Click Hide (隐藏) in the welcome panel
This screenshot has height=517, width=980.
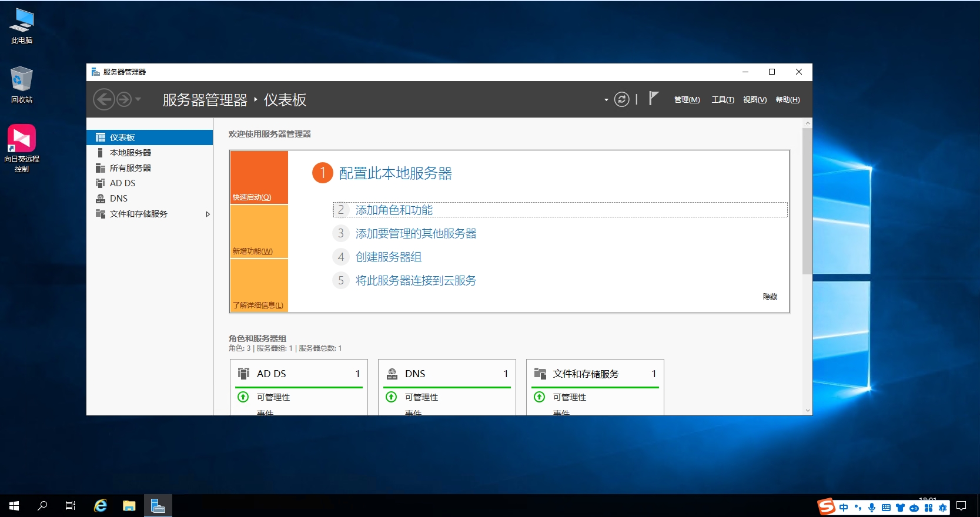(770, 297)
